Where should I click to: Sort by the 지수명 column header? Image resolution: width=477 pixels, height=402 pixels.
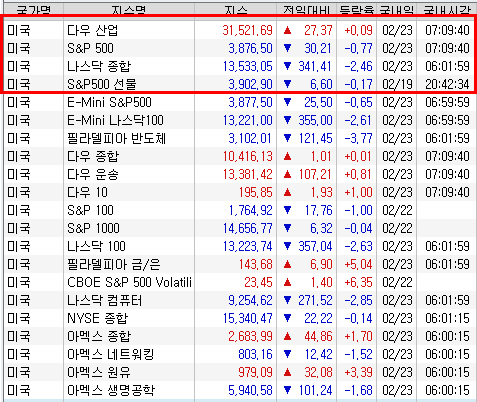[129, 10]
